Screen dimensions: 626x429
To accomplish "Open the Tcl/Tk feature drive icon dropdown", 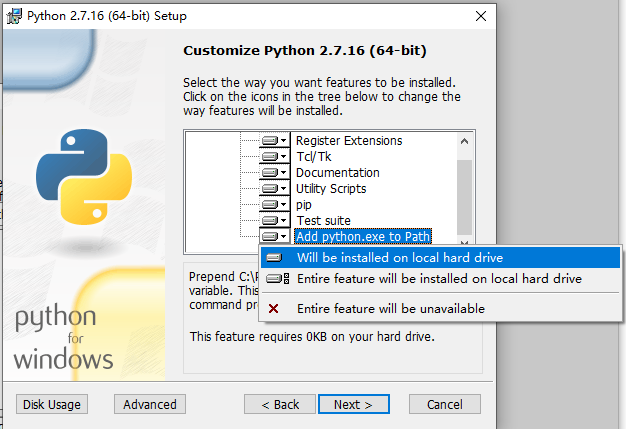I will click(274, 156).
